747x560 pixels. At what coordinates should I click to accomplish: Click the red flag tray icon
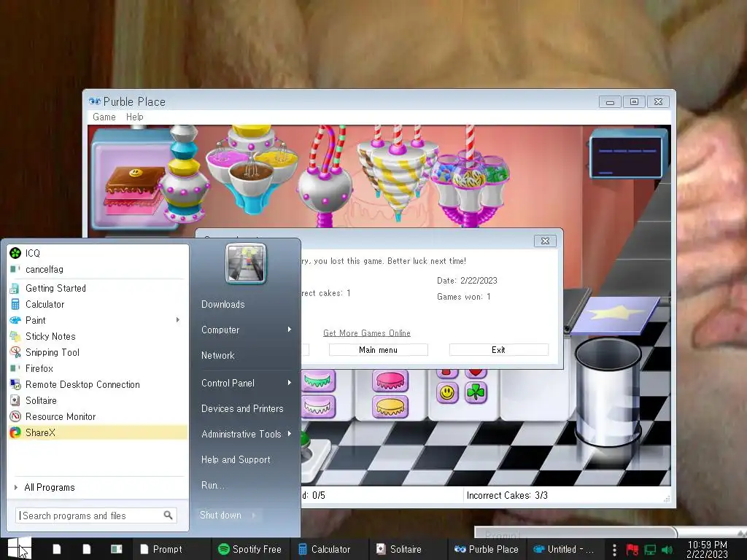click(x=632, y=550)
